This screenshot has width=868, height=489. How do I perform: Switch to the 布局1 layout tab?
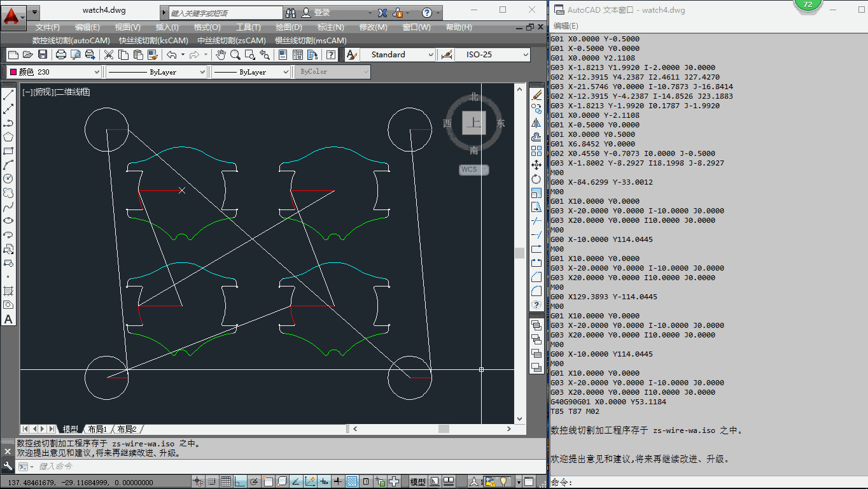coord(97,429)
